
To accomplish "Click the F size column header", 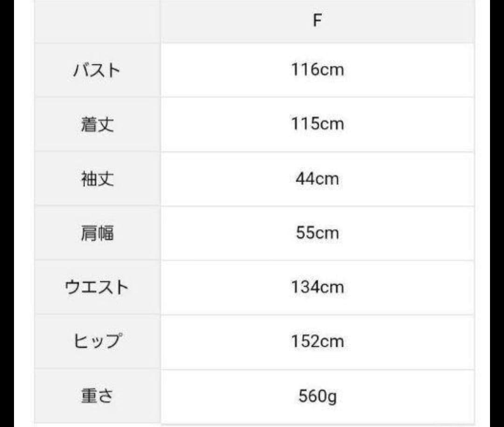I will click(317, 21).
